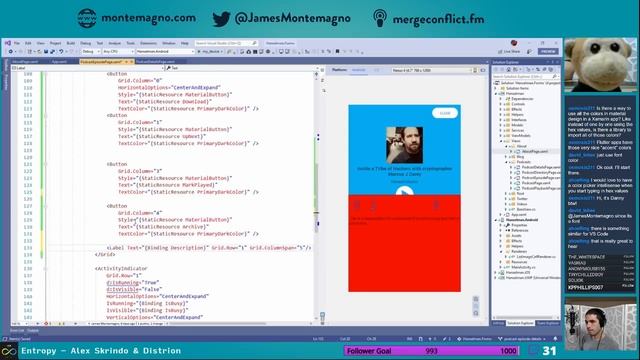Image resolution: width=640 pixels, height=360 pixels.
Task: Click the bookmark toolbar icon
Action: tap(338, 51)
